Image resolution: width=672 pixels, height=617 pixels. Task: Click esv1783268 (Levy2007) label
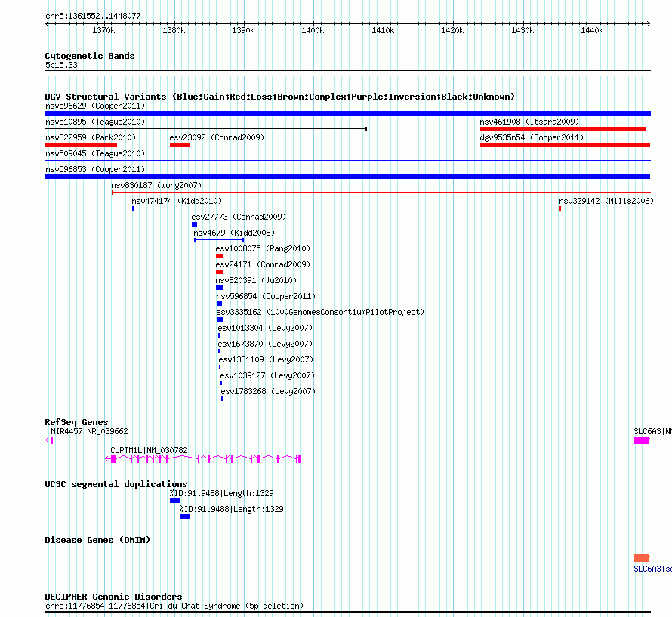tap(268, 391)
